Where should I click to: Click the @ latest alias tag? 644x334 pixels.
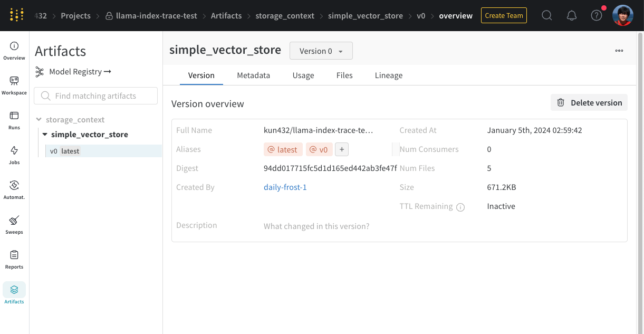pos(283,150)
